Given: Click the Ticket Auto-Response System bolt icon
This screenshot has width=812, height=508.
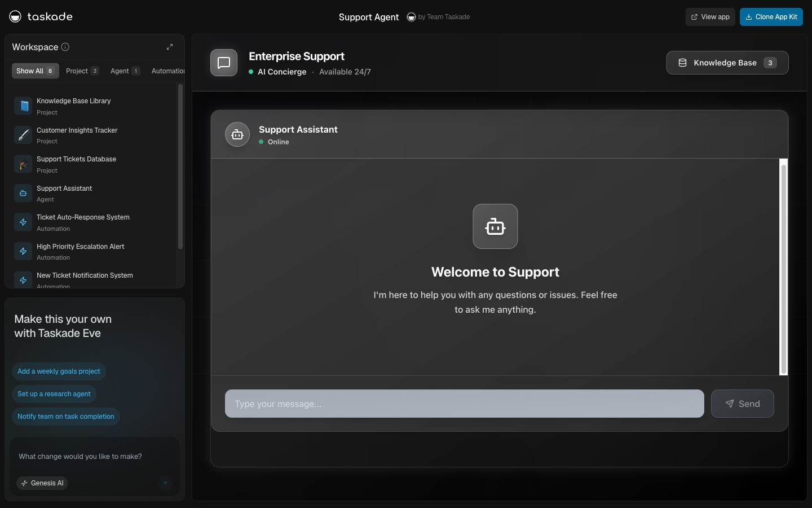Looking at the screenshot, I should 23,222.
